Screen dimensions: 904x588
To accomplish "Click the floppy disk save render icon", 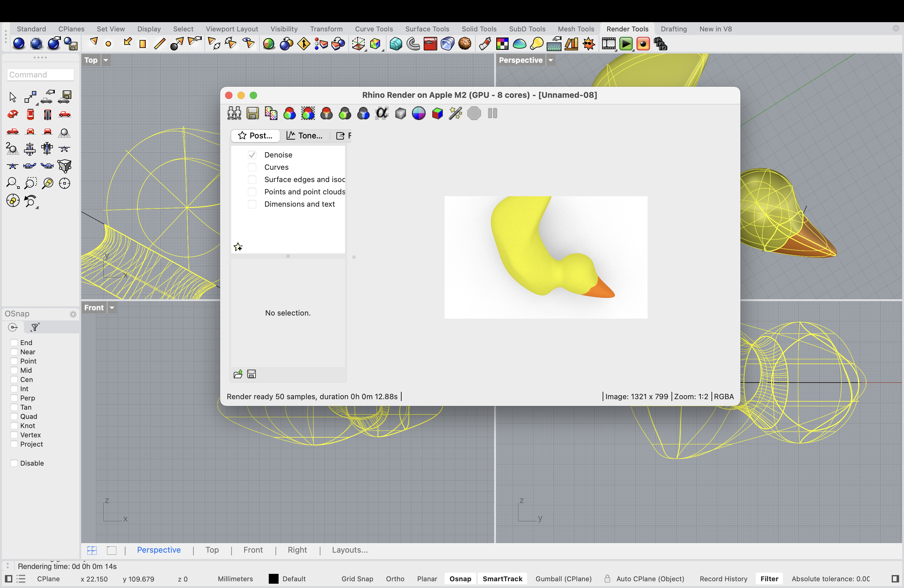I will tap(252, 113).
